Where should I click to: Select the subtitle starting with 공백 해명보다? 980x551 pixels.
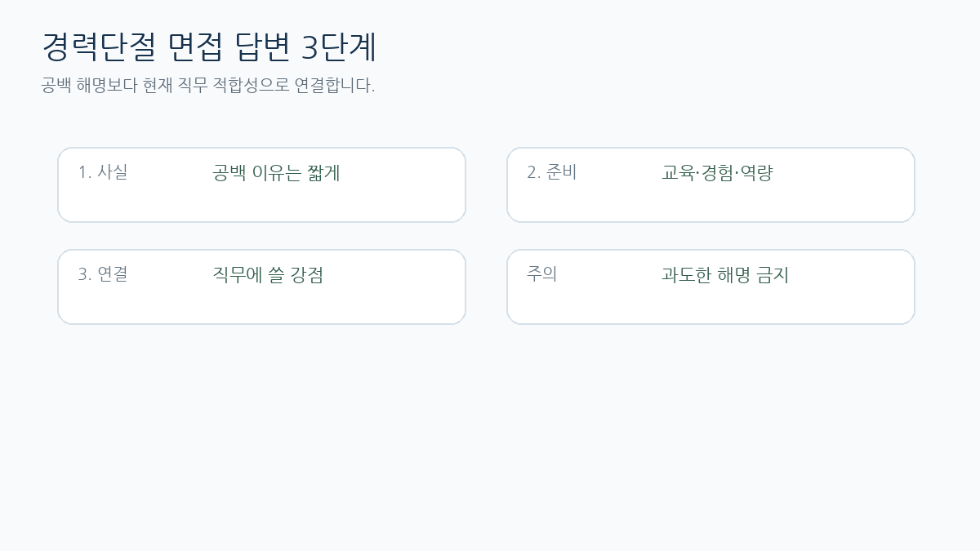point(208,85)
